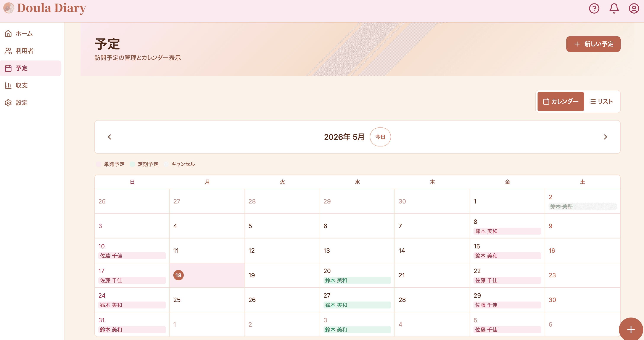This screenshot has height=340, width=644.
Task: Open cancelled 鈴木 美和 event on May 2
Action: click(x=582, y=207)
